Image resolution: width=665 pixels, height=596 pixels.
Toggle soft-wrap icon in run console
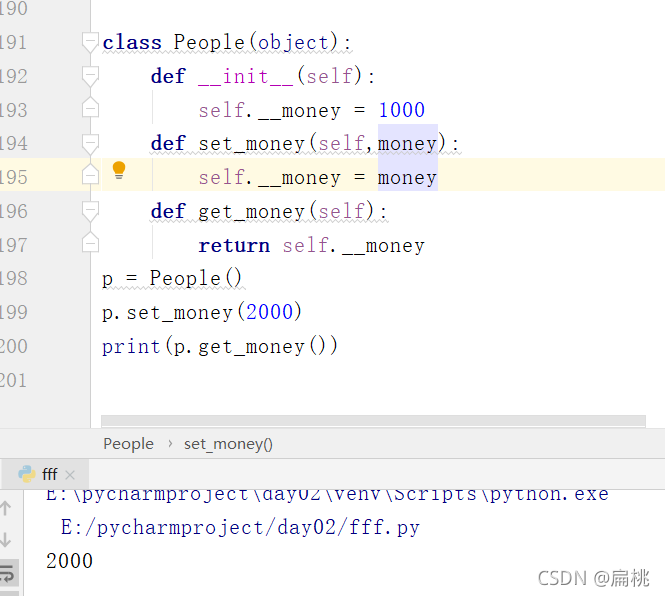coord(8,573)
